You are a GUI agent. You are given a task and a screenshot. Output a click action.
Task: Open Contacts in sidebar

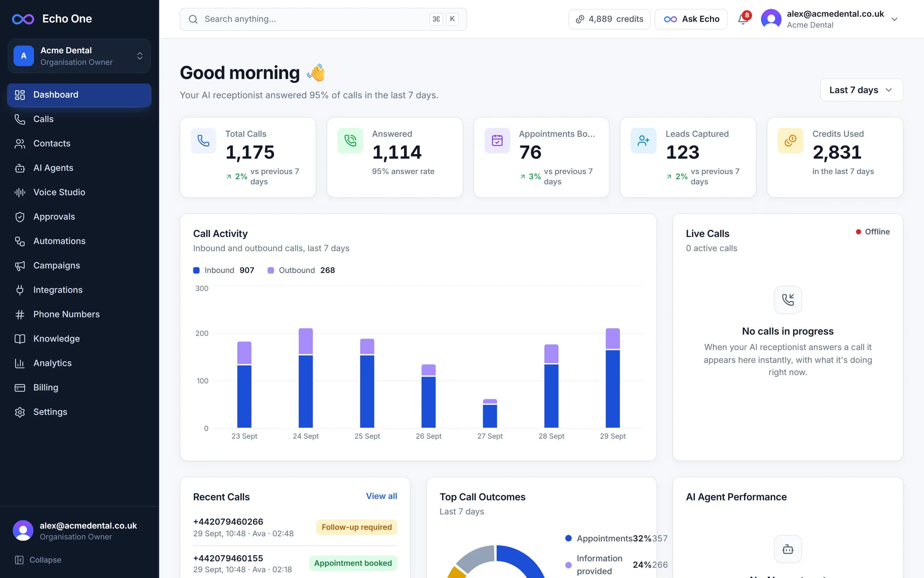pos(79,143)
